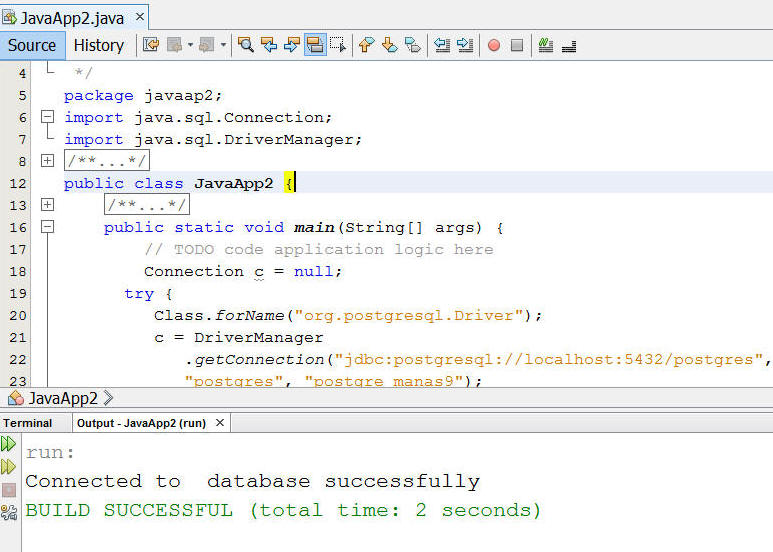Click the Stop run square icon

(x=9, y=490)
